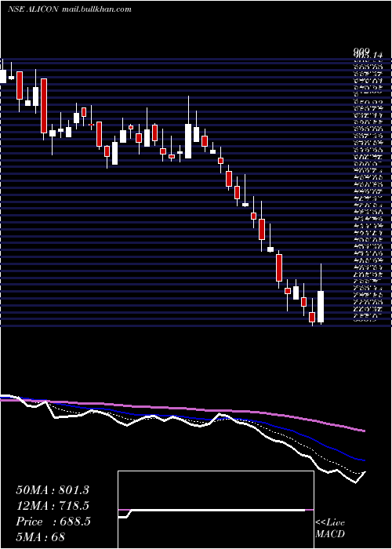Click the <<Live MACD label
Viewport: 392px width, 549px height.
tap(330, 529)
